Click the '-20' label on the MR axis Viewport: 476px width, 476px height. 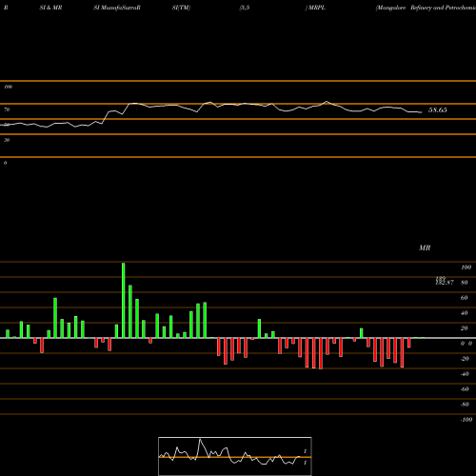[x=465, y=359]
